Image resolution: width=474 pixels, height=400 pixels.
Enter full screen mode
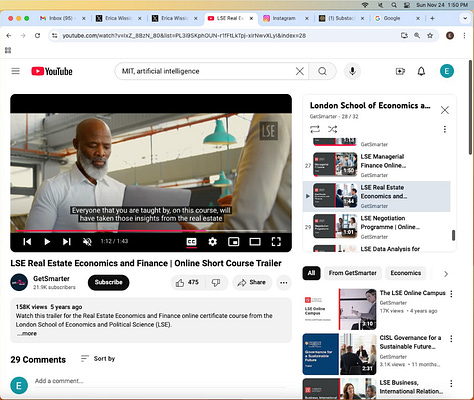276,242
